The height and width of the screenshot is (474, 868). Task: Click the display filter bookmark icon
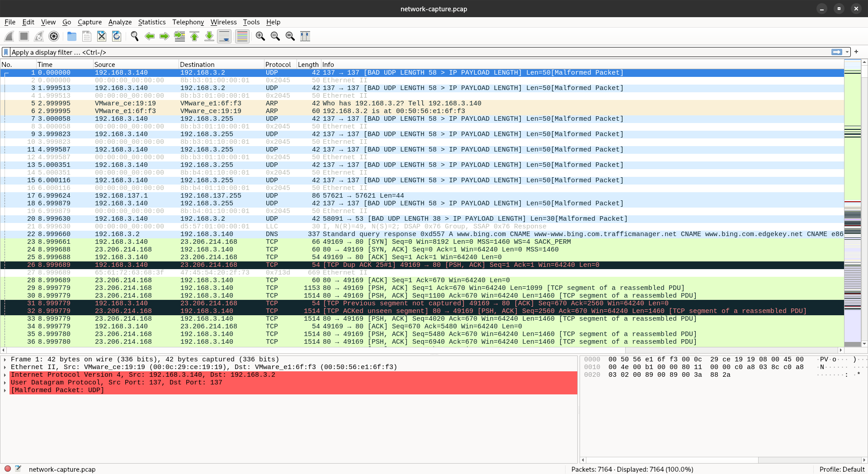[x=6, y=52]
